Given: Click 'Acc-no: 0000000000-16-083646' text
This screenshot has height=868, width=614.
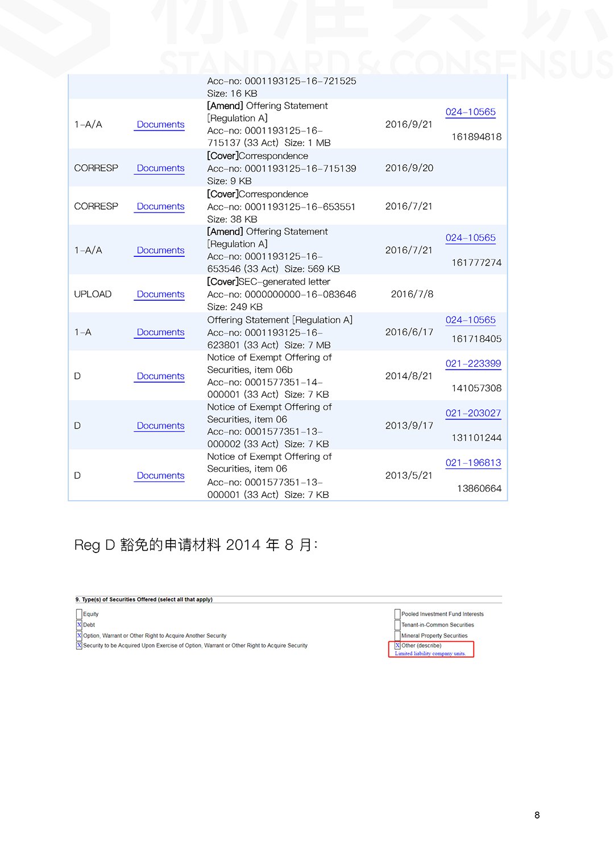Looking at the screenshot, I should (281, 294).
